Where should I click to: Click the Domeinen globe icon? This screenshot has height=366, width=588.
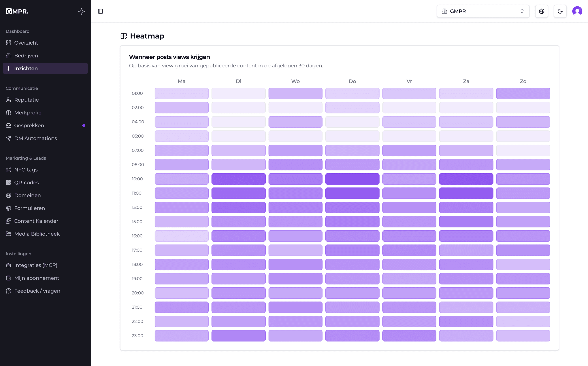(9, 195)
